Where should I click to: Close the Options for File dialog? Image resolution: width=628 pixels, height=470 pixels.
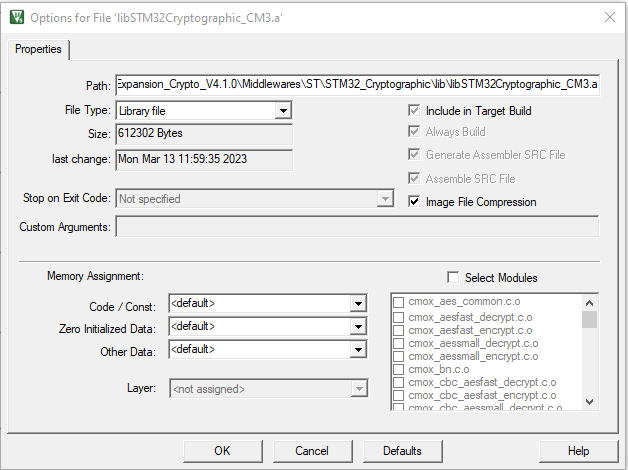point(610,17)
